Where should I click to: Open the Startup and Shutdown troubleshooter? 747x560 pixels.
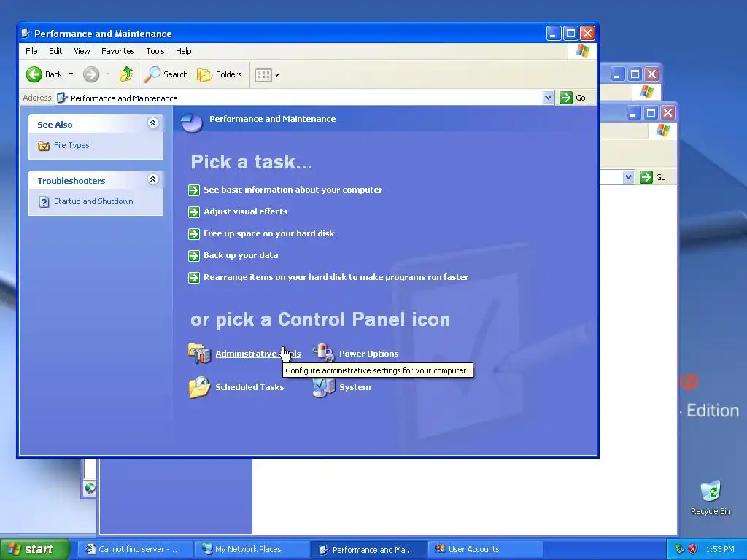click(x=93, y=201)
